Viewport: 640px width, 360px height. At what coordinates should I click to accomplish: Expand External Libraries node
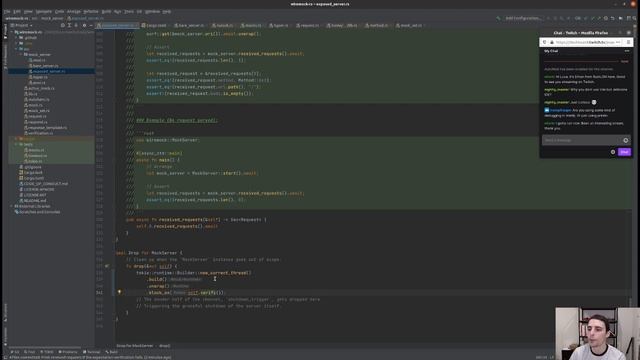coord(12,207)
